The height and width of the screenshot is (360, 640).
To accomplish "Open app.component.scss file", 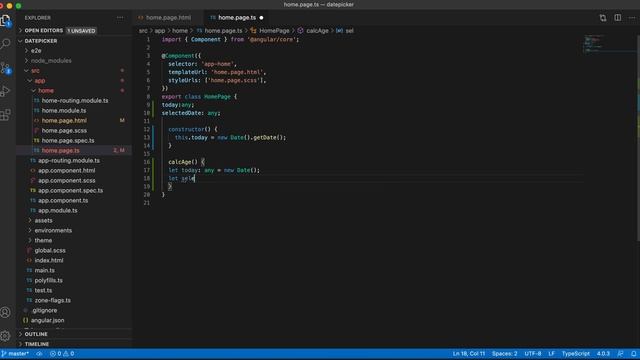I will (x=67, y=180).
